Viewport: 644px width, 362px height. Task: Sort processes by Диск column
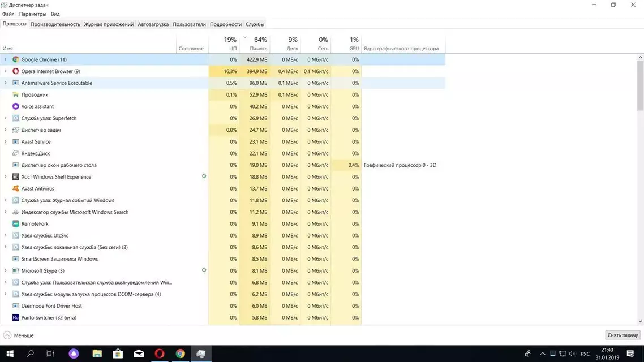(285, 44)
